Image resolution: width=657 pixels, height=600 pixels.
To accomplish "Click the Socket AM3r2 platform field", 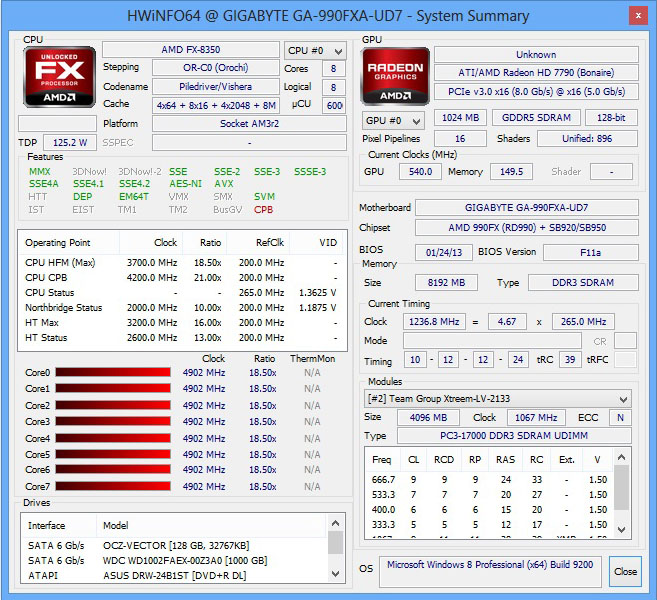I will [249, 124].
